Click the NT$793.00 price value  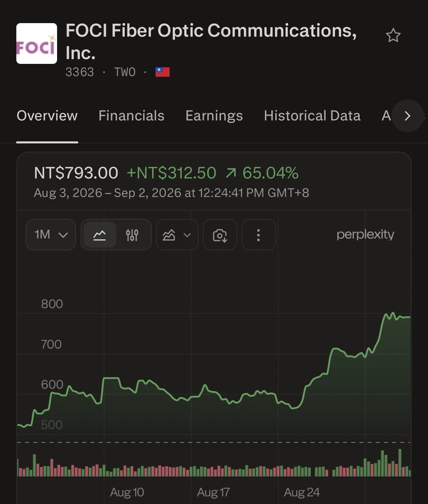[76, 173]
